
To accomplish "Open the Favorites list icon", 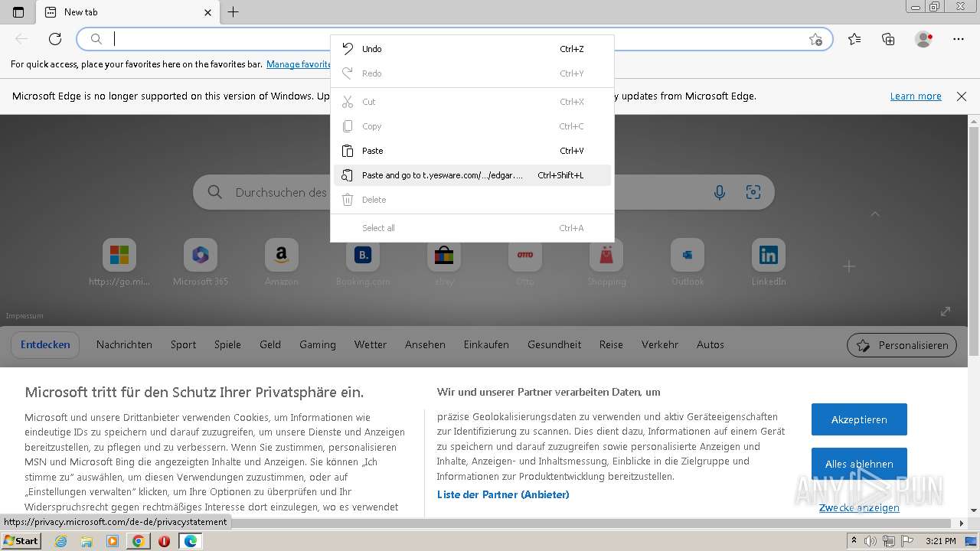I will (x=854, y=39).
